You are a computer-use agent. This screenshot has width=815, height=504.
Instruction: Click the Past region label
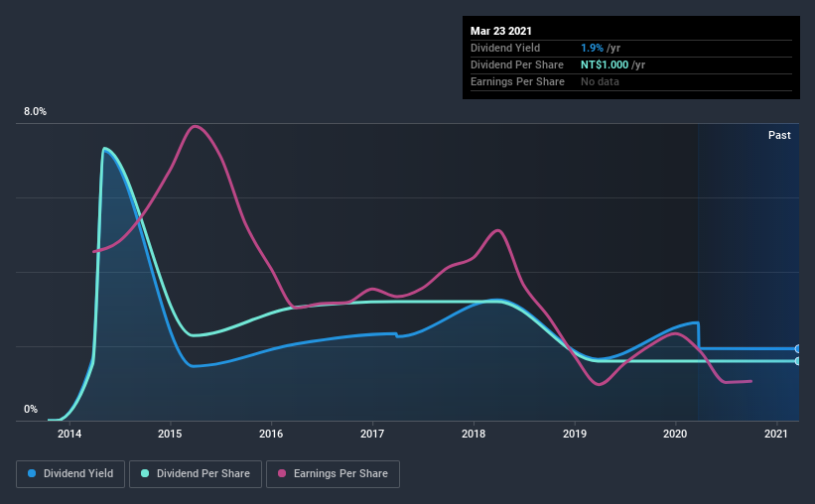click(x=779, y=135)
